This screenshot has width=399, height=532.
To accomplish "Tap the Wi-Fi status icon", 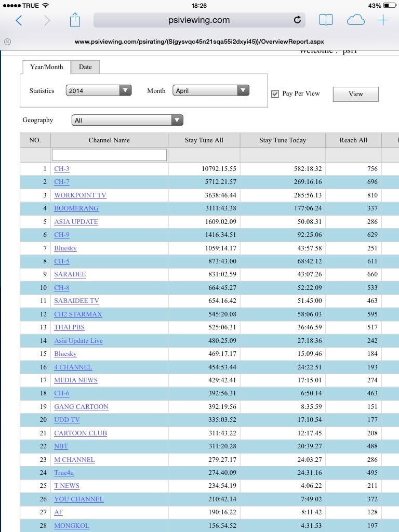I will point(46,5).
